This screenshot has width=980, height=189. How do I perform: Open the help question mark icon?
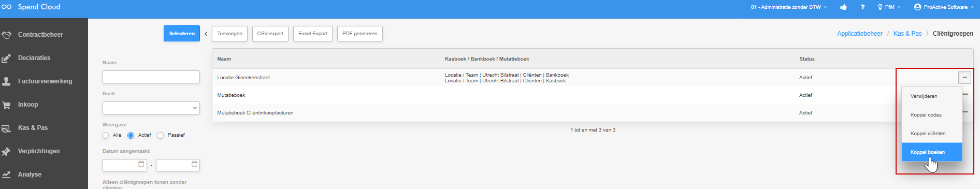click(862, 7)
